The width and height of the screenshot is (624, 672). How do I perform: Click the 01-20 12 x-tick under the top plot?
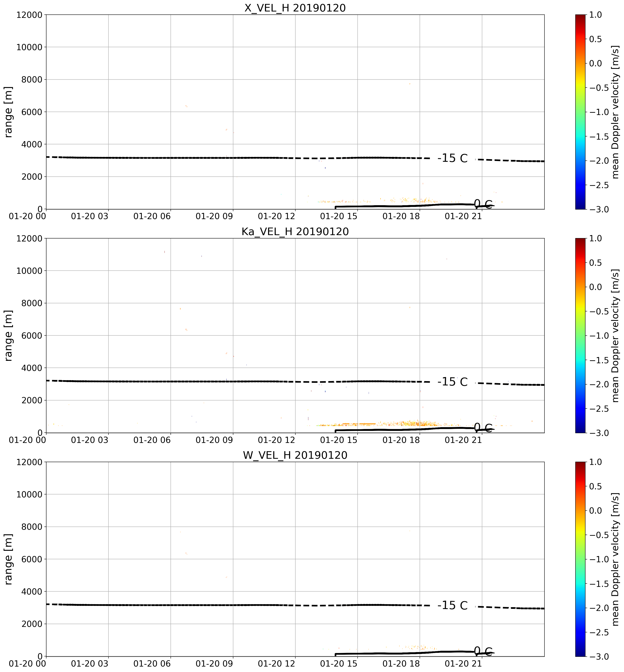[x=277, y=216]
